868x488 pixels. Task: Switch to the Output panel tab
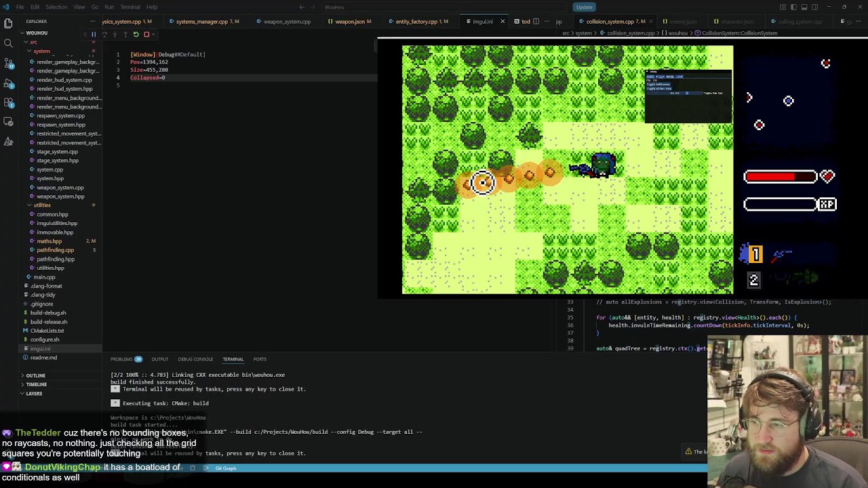(x=160, y=359)
